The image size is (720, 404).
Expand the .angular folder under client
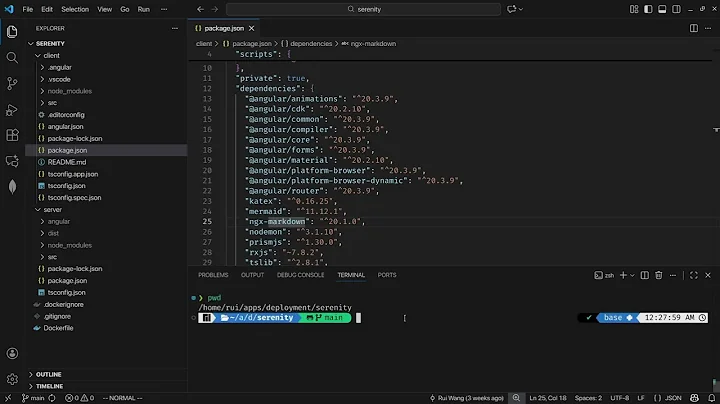click(x=60, y=67)
